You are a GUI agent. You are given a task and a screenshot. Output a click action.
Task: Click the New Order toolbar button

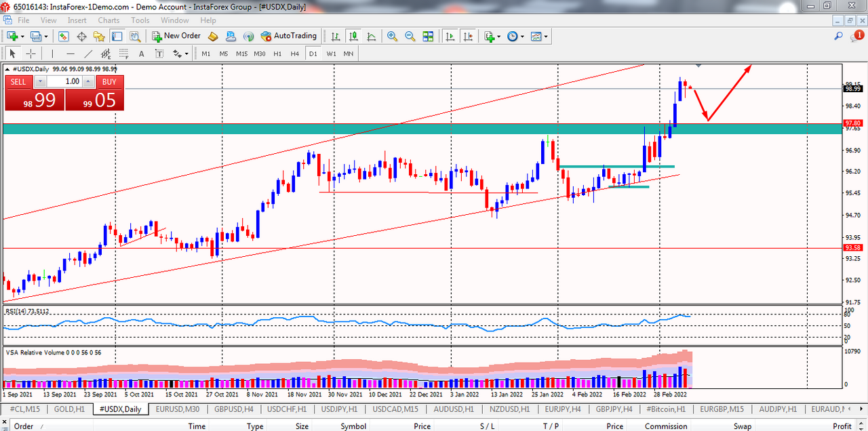pos(176,36)
